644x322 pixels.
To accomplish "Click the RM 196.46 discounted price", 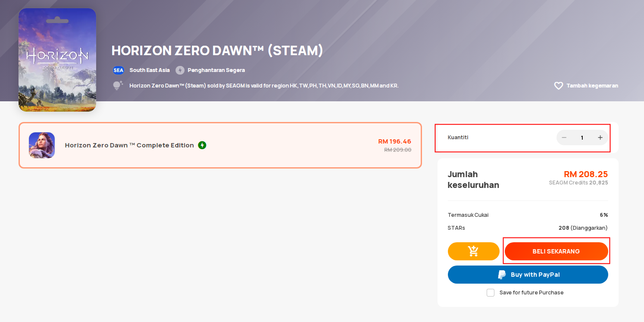I will pos(394,141).
